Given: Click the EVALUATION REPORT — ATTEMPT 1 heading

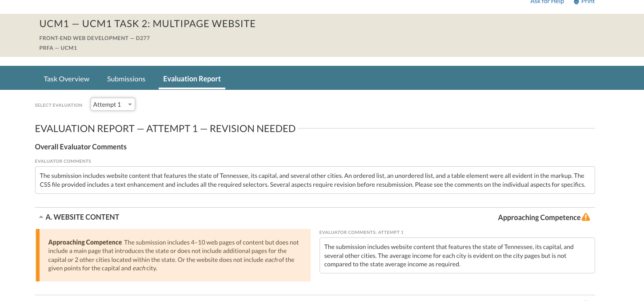Looking at the screenshot, I should [165, 128].
